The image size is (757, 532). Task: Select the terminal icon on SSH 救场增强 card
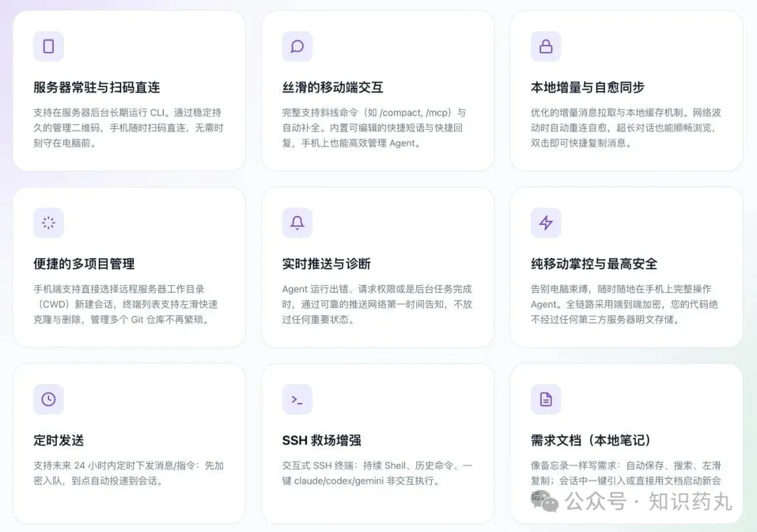coord(296,399)
